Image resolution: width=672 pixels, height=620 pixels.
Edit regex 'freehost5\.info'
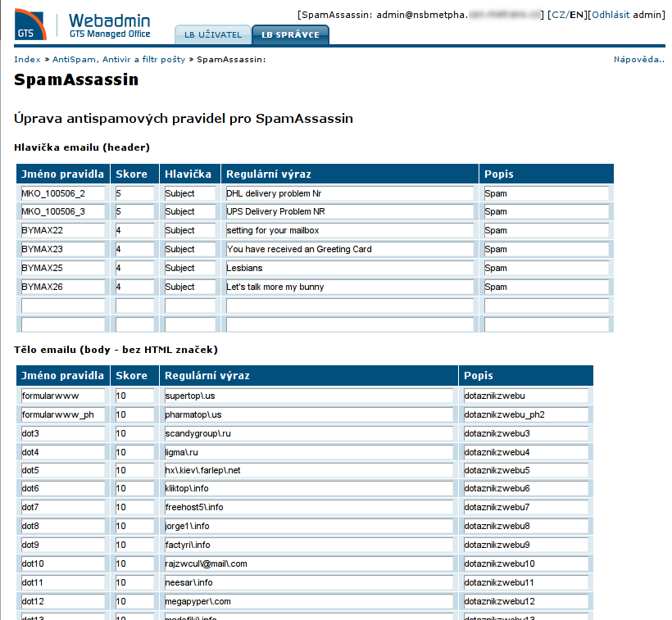coord(309,507)
